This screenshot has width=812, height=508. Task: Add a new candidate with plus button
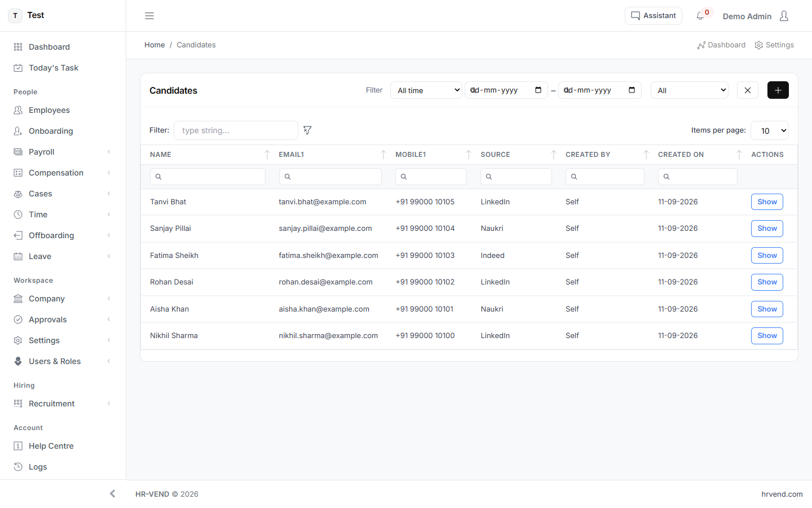[x=778, y=90]
